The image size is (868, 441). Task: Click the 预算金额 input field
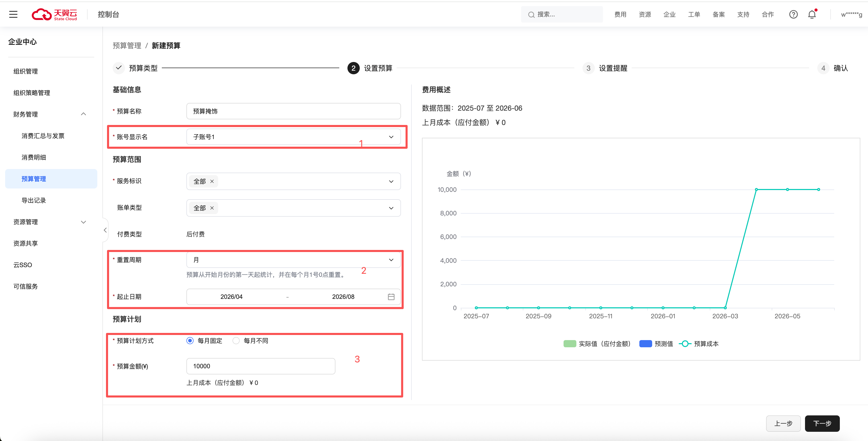260,366
